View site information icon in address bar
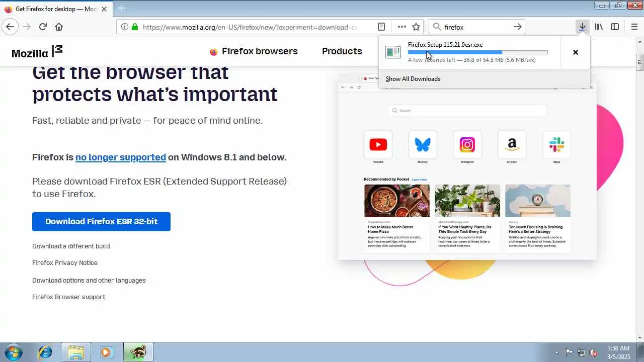Viewport: 644px width, 362px height. [124, 27]
